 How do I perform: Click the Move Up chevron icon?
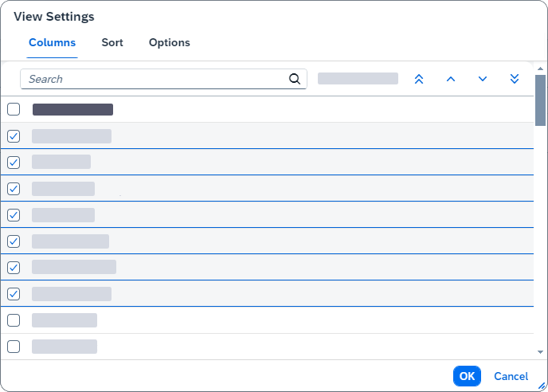pos(451,79)
